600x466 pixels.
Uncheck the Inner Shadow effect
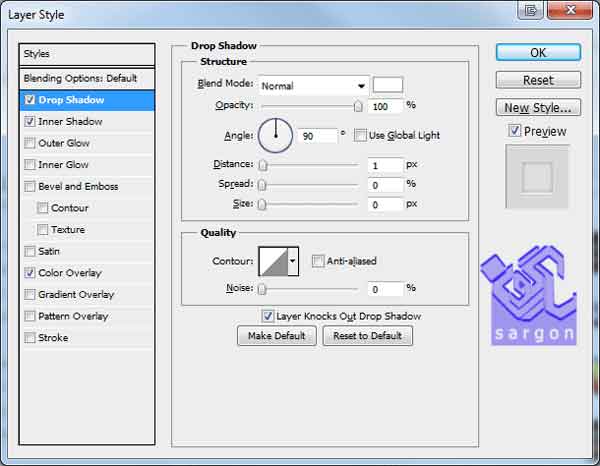[30, 122]
